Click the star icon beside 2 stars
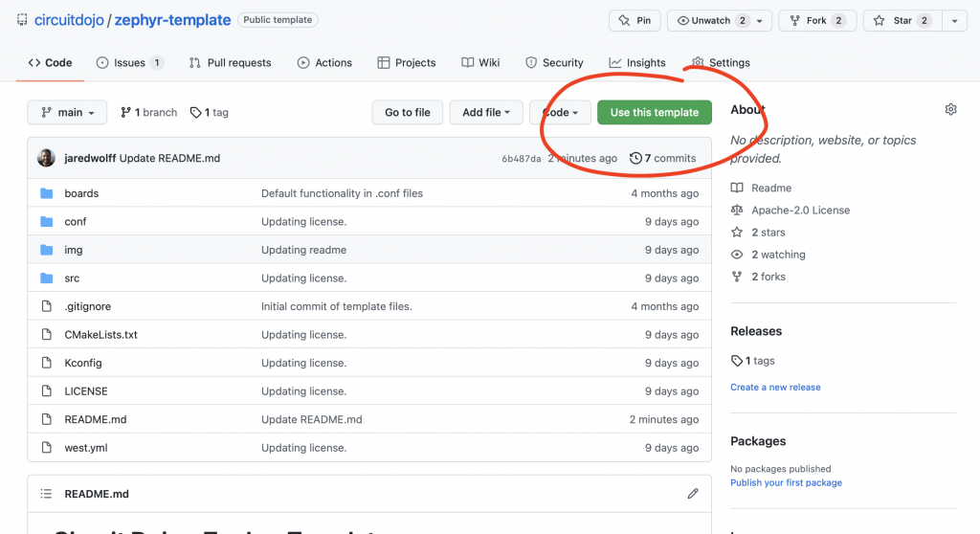 point(737,232)
